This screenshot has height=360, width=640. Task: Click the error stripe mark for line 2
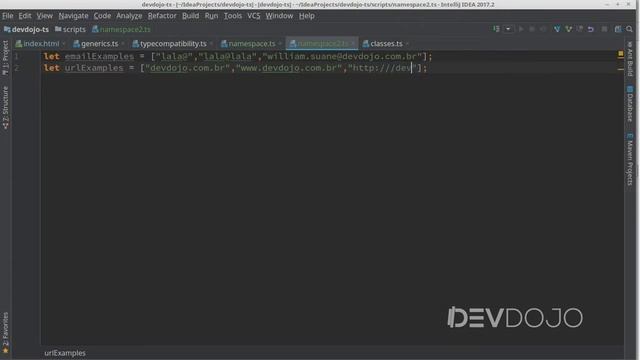pyautogui.click(x=620, y=69)
